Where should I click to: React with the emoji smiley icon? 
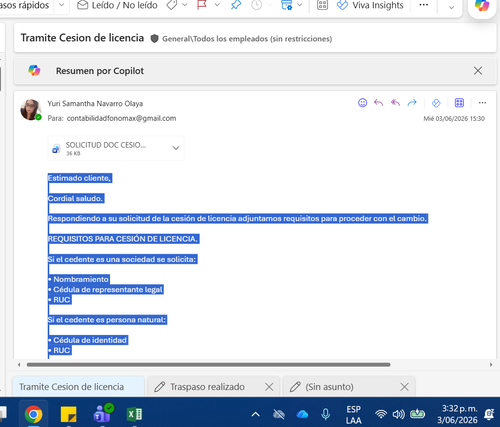(x=362, y=103)
